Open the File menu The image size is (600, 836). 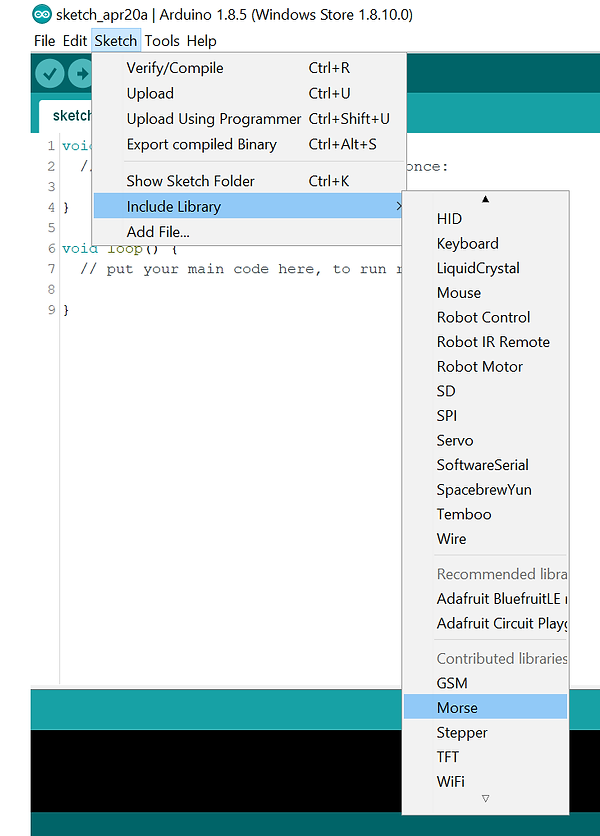coord(44,41)
